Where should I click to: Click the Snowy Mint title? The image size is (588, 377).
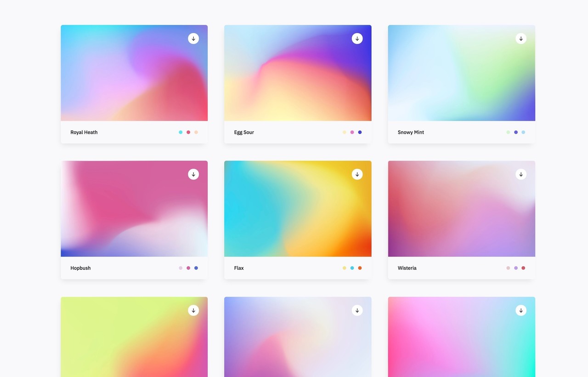[x=411, y=132]
